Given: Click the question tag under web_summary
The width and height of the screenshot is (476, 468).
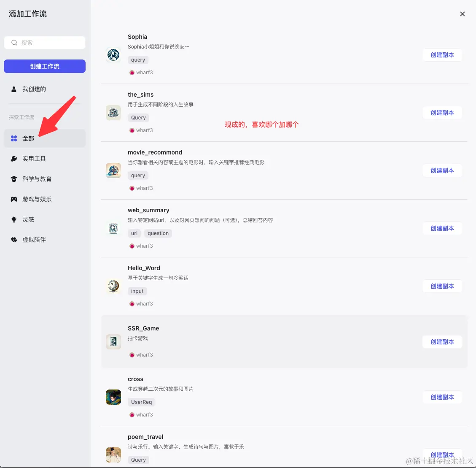Looking at the screenshot, I should (x=158, y=233).
